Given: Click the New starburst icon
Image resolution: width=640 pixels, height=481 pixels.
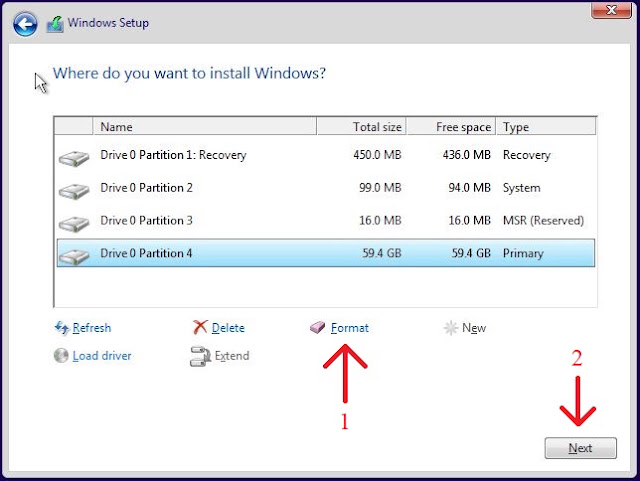Looking at the screenshot, I should click(451, 328).
